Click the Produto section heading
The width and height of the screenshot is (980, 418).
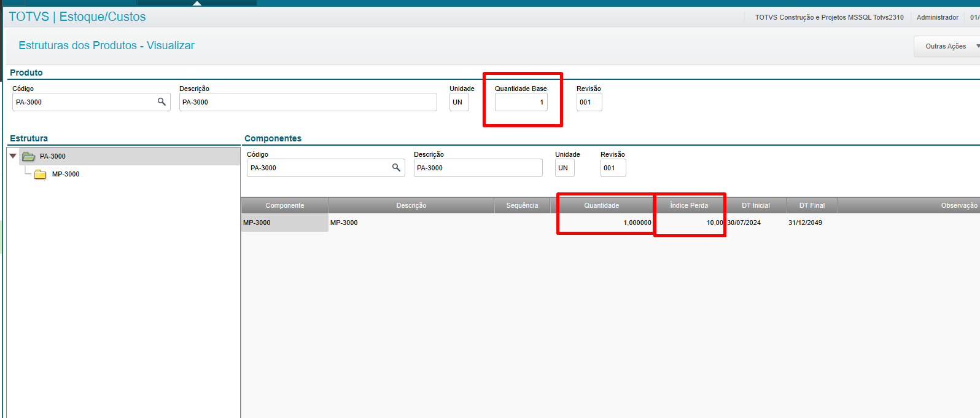26,73
